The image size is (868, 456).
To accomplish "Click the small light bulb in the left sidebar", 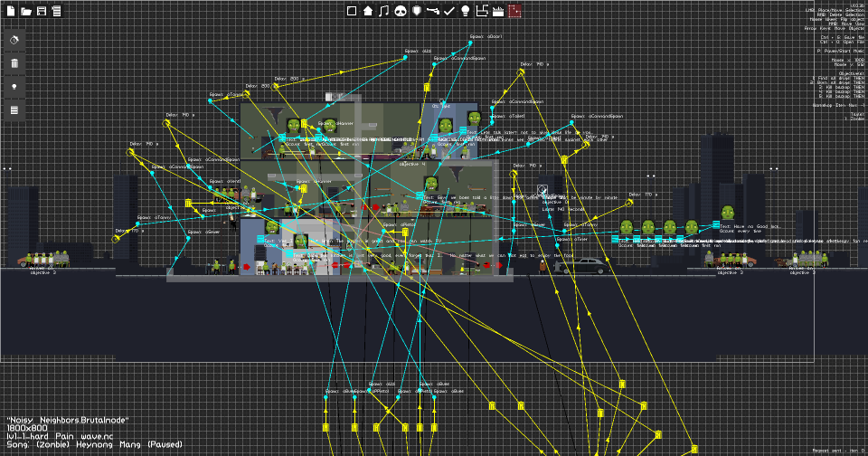I will [x=14, y=87].
